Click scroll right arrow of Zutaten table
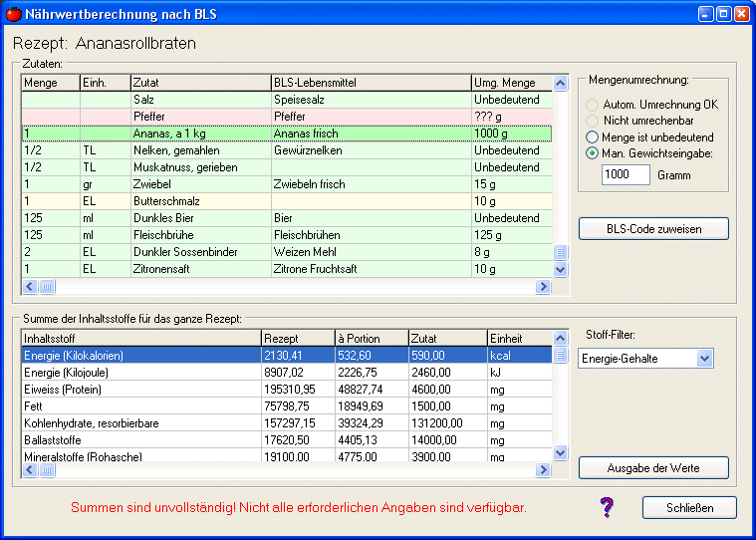The width and height of the screenshot is (756, 540). 543,286
